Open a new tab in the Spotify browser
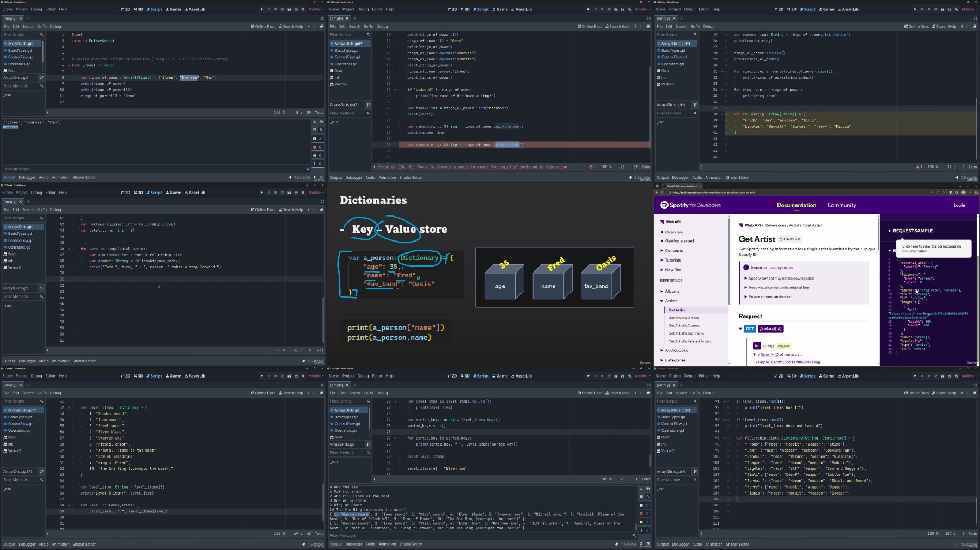 pyautogui.click(x=706, y=186)
